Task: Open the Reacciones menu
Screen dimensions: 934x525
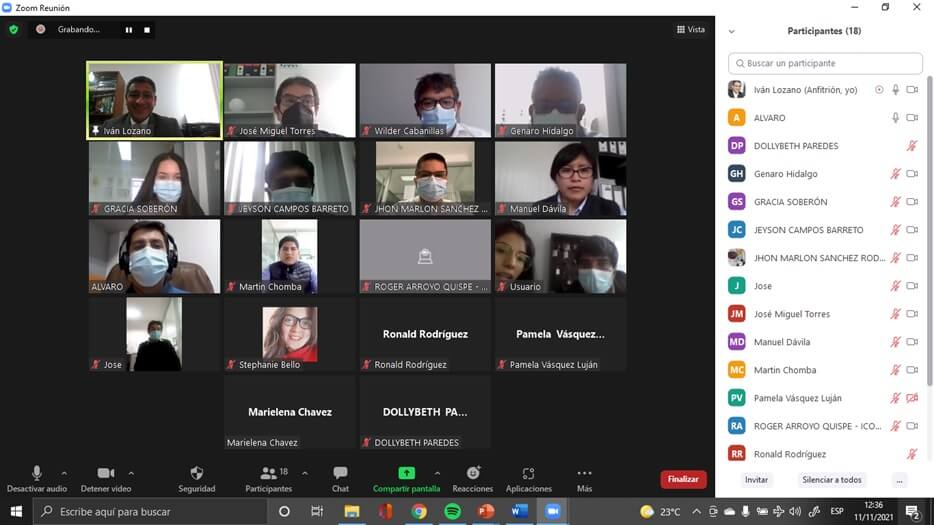Action: [472, 473]
